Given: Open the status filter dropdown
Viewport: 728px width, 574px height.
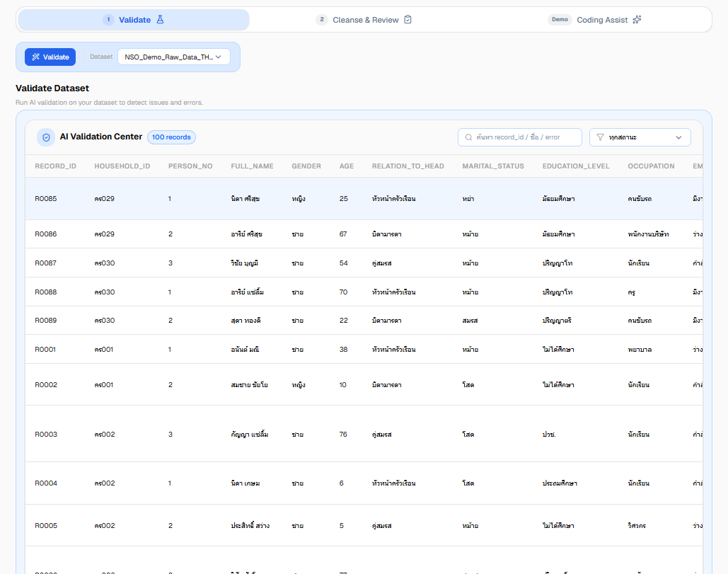Looking at the screenshot, I should pyautogui.click(x=640, y=137).
